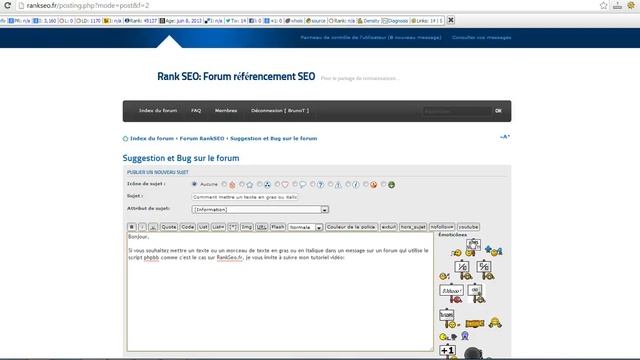Insert a Code BBCode tag
The height and width of the screenshot is (360, 640).
[188, 227]
